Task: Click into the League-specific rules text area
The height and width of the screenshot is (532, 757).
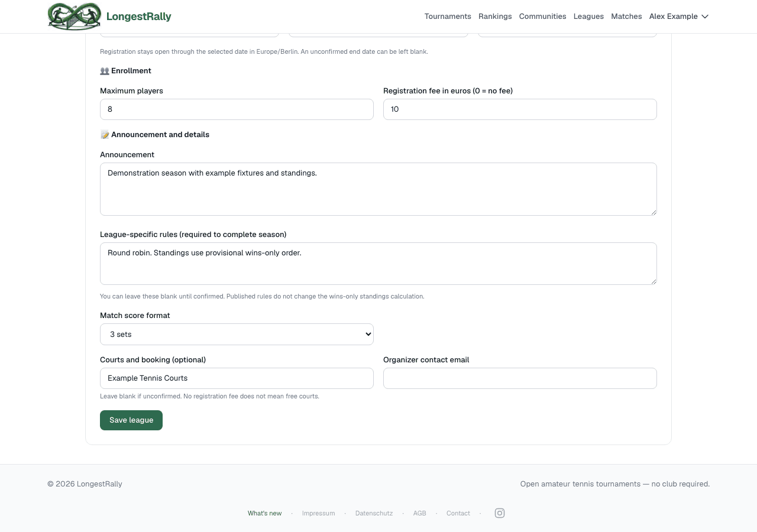Action: click(378, 264)
